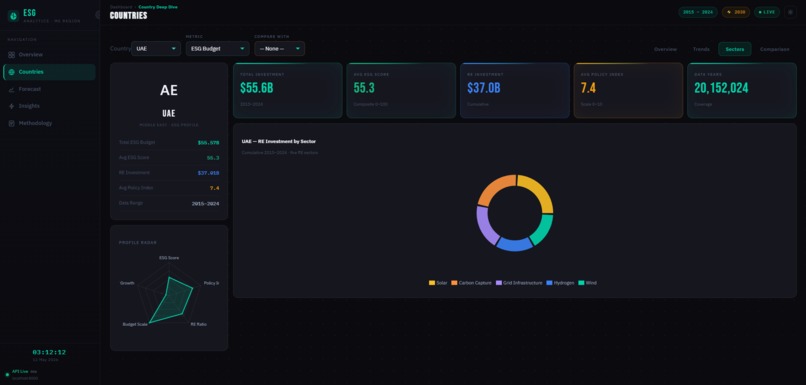Click the 'API Live' status text
Screen dimensions: 806x385
tap(20, 371)
